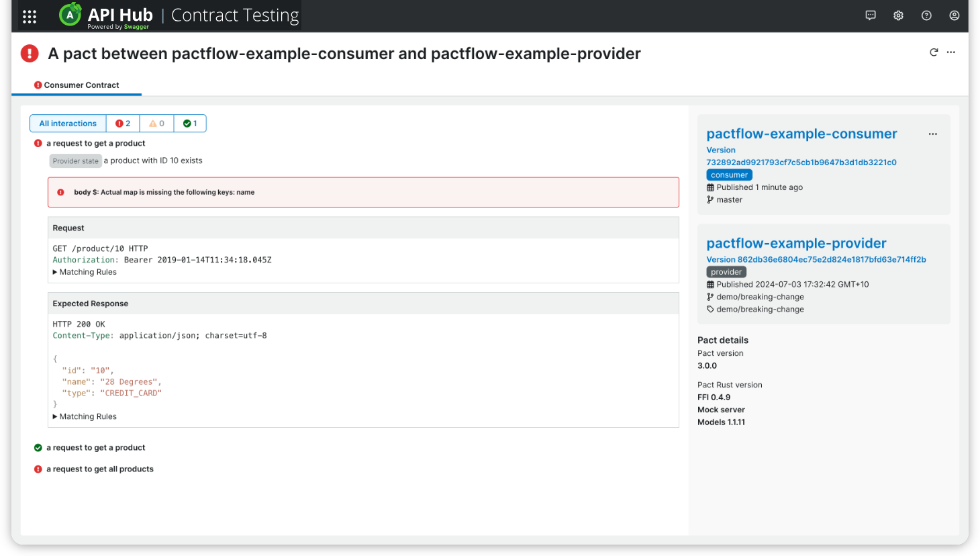
Task: Filter by 1 passed interaction
Action: pyautogui.click(x=190, y=124)
